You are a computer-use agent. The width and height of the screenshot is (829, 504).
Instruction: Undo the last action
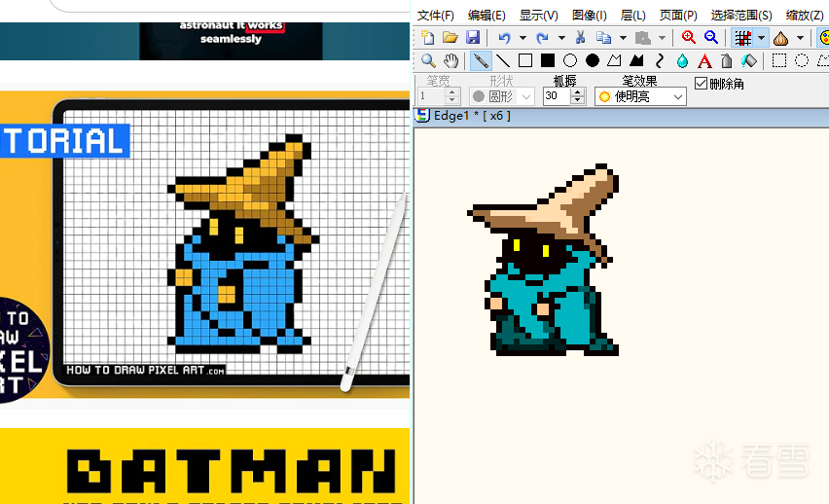(x=504, y=38)
